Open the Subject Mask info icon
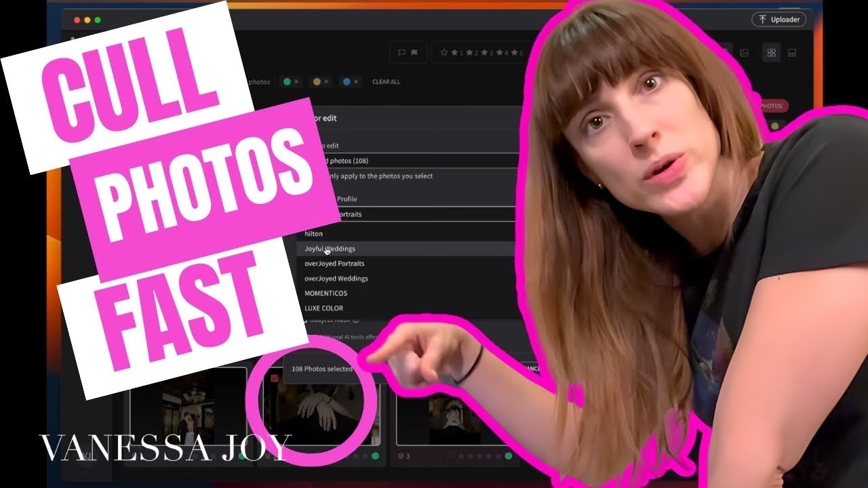Viewport: 868px width, 488px height. pos(356,320)
